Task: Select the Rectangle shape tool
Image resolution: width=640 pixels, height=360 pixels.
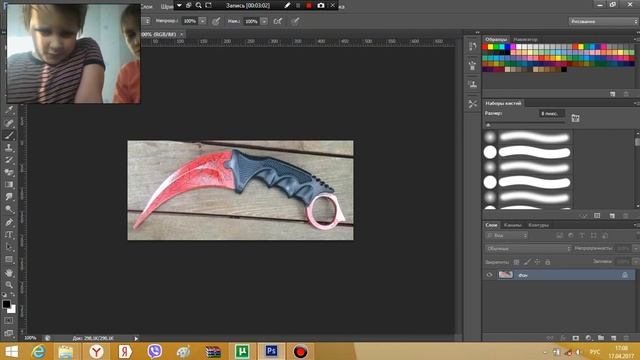Action: point(9,260)
